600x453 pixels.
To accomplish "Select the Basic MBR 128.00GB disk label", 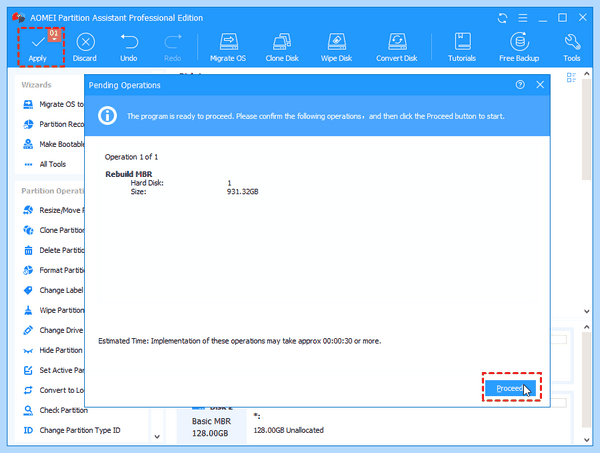I will (x=211, y=427).
